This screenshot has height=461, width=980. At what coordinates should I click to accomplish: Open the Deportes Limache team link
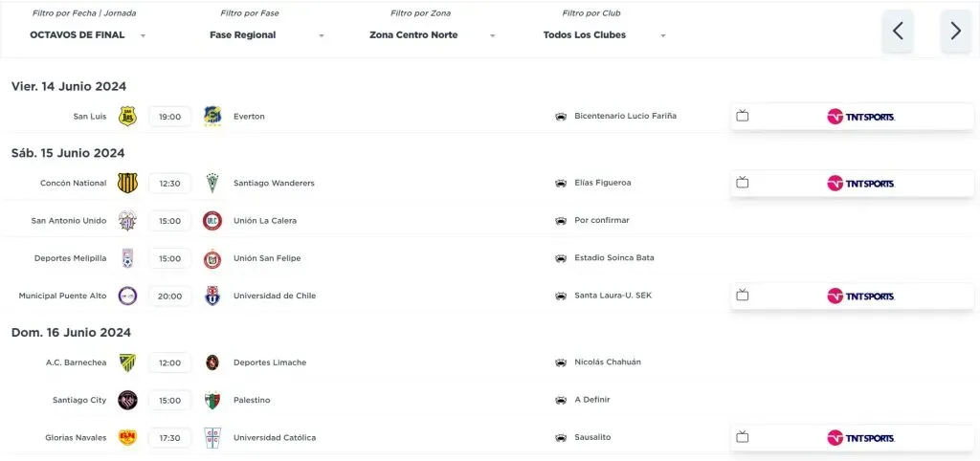(265, 362)
